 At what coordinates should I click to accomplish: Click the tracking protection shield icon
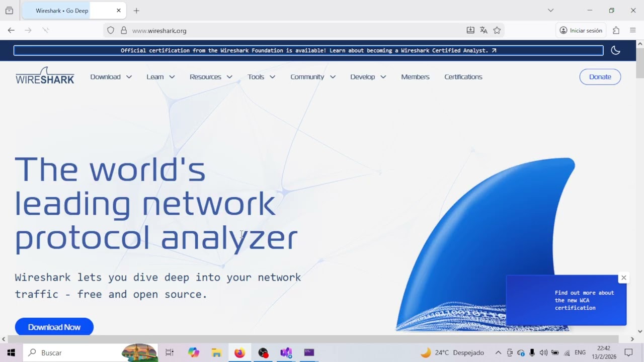coord(111,30)
